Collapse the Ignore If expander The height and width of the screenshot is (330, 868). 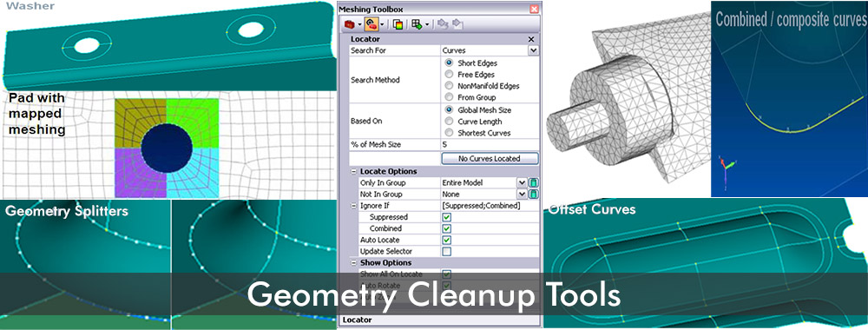[x=354, y=206]
